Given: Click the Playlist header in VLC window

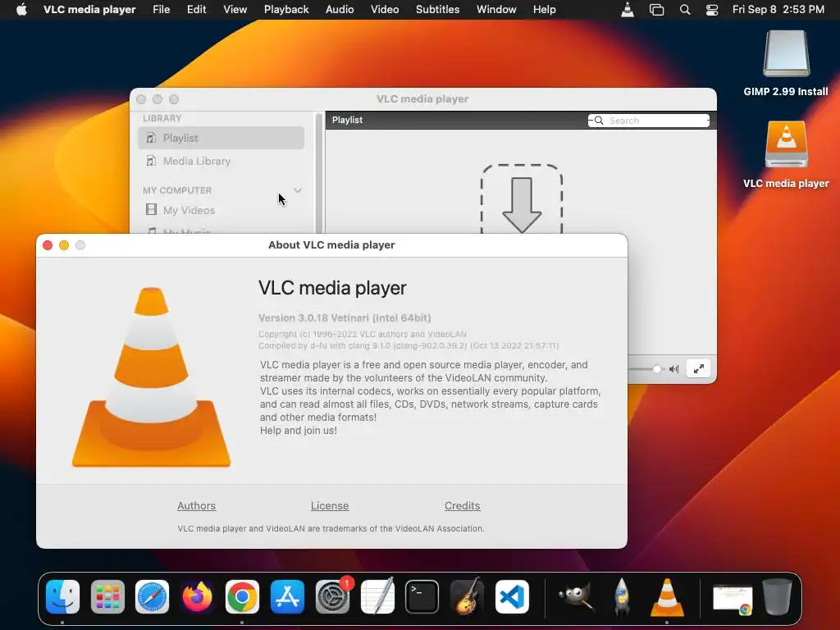Looking at the screenshot, I should pos(347,120).
